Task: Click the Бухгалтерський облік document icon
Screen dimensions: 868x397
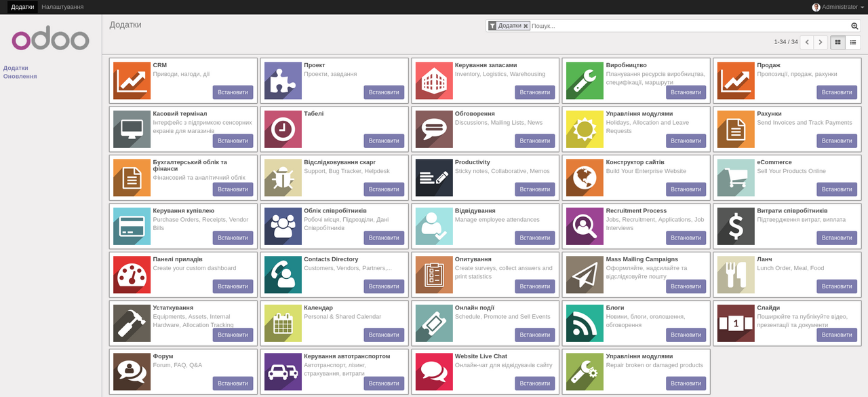Action: [132, 178]
